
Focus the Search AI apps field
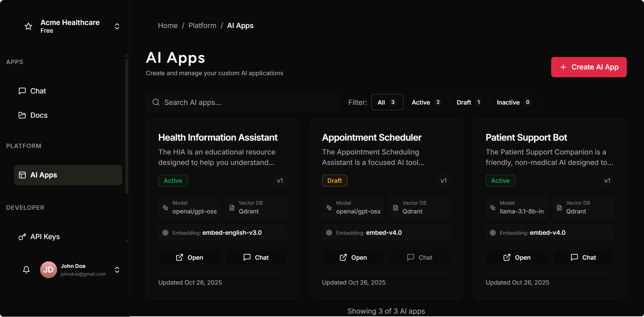click(250, 102)
